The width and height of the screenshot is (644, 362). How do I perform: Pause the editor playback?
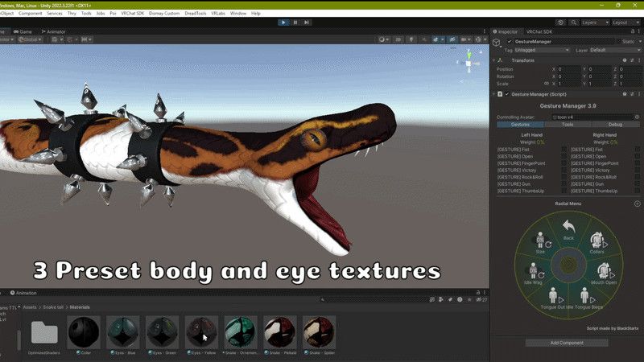click(295, 23)
